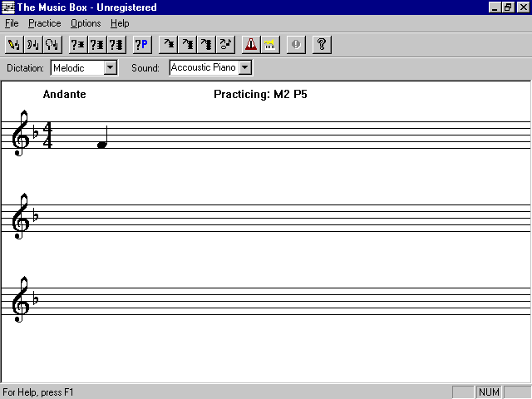This screenshot has height=399, width=532.
Task: Click the yellow piano keyboard icon
Action: click(269, 44)
